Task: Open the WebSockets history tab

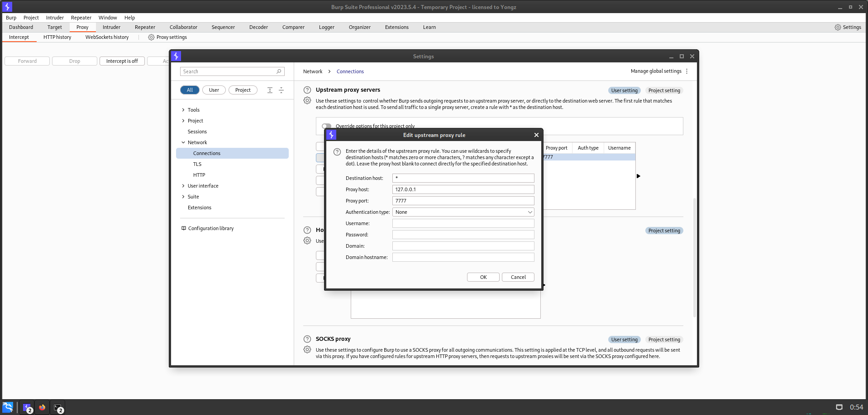Action: (107, 38)
